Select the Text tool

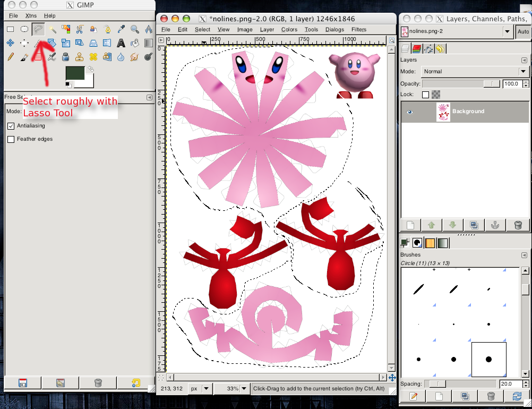point(121,43)
